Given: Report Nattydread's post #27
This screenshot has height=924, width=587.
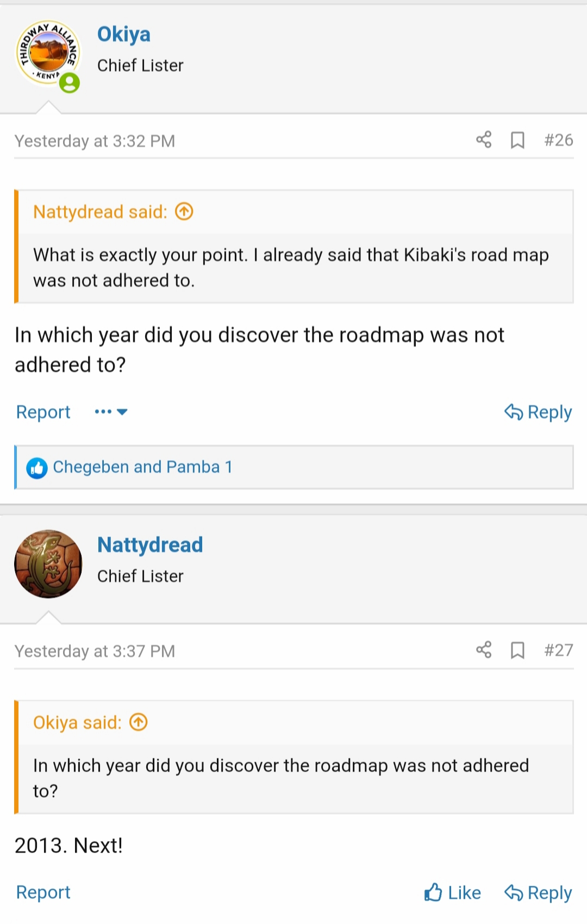Looking at the screenshot, I should pos(43,892).
